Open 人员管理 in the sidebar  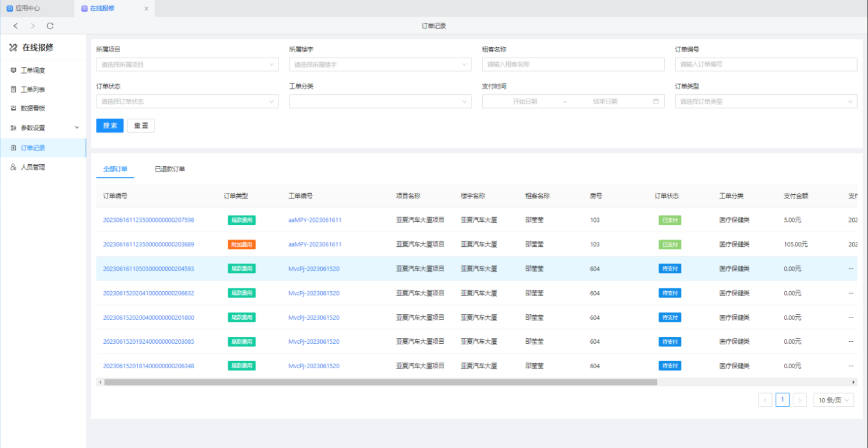[32, 167]
